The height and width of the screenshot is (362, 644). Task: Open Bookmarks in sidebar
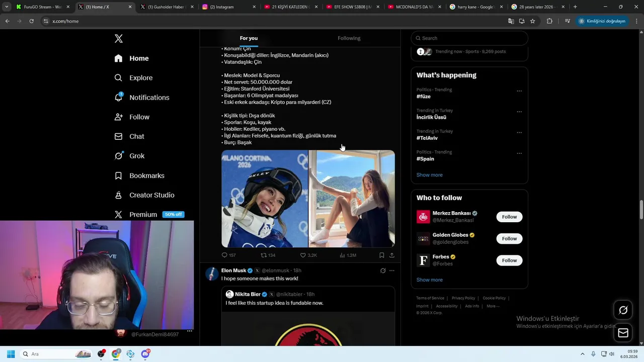pos(139,175)
